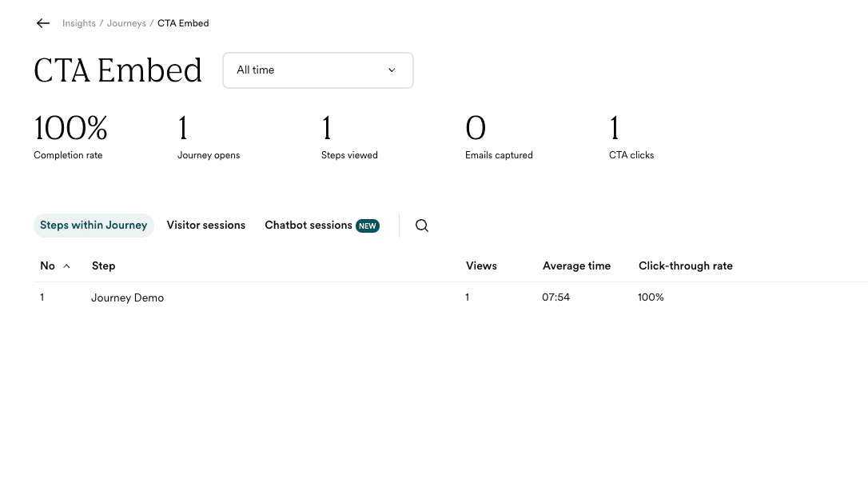Open the search icon beside the tabs
Screen dimensions: 868x495
click(422, 226)
